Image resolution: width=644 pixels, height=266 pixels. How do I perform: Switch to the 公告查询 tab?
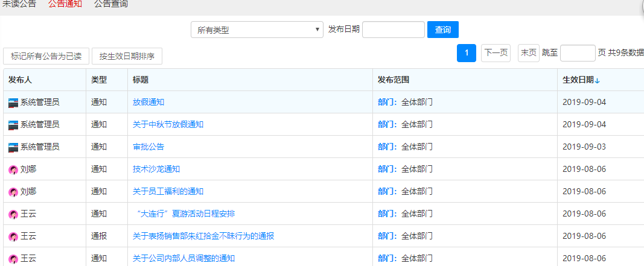[x=110, y=4]
